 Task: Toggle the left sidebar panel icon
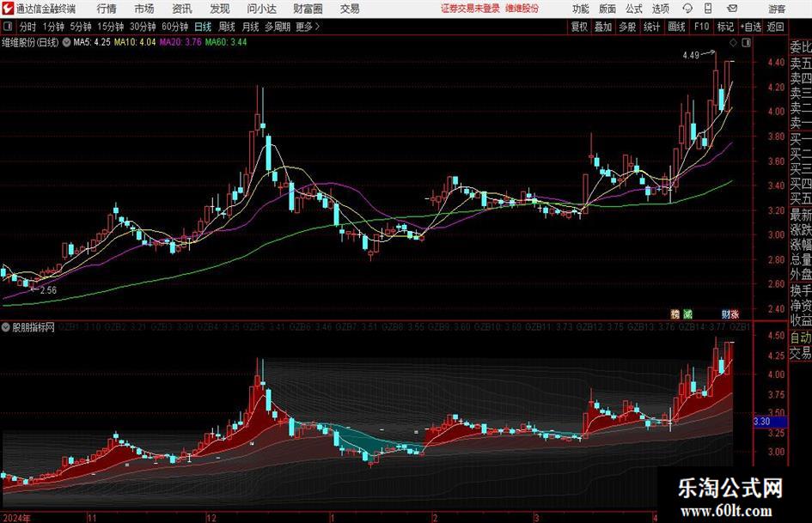[8, 27]
